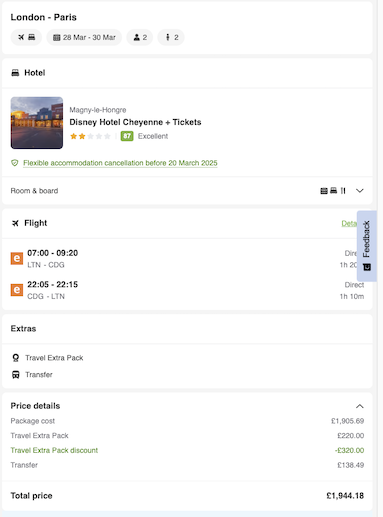Open the 28 Mar - 30 Mar dates chip

[84, 37]
